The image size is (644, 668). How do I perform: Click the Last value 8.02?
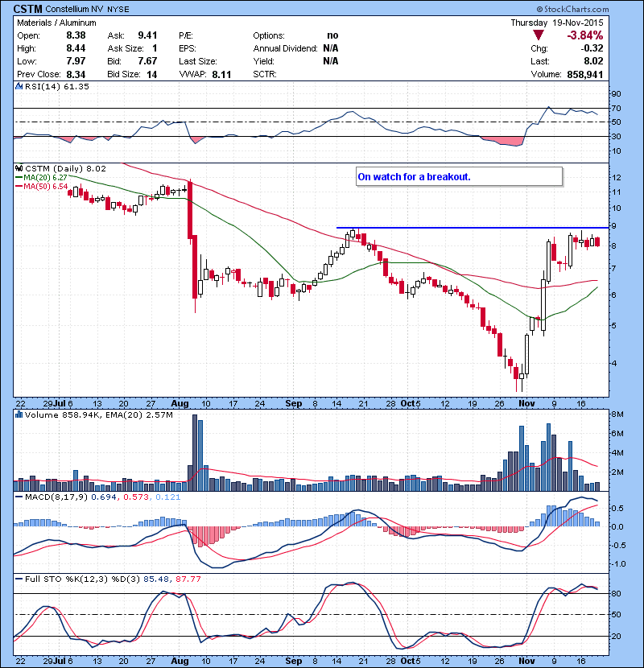click(594, 61)
